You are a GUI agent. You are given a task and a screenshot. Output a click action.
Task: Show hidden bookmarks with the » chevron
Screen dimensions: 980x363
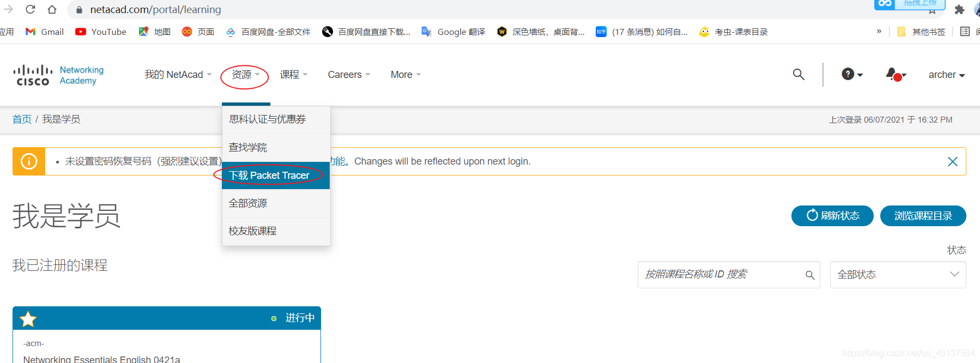tap(879, 31)
